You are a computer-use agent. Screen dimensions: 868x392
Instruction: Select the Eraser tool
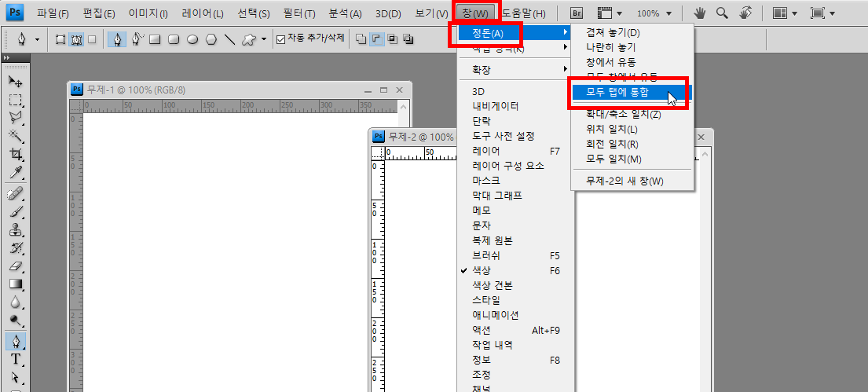16,266
